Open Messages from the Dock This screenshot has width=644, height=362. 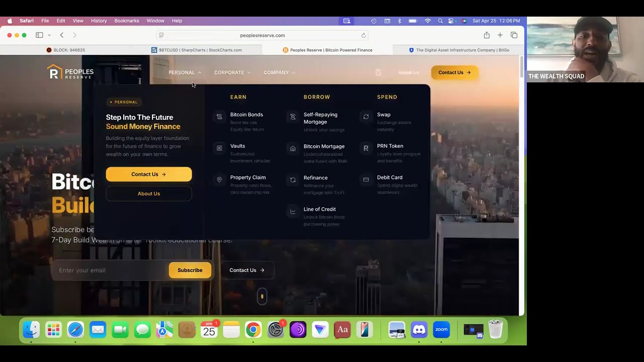pos(142,330)
